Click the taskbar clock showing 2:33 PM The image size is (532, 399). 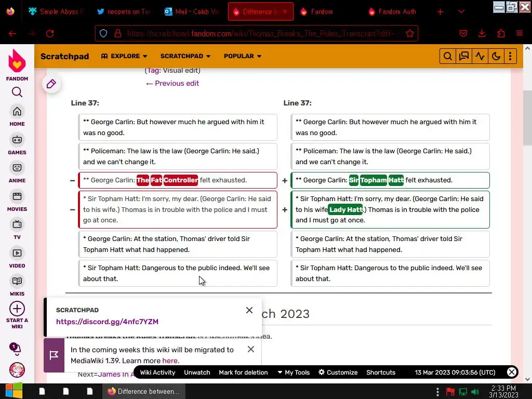click(504, 391)
